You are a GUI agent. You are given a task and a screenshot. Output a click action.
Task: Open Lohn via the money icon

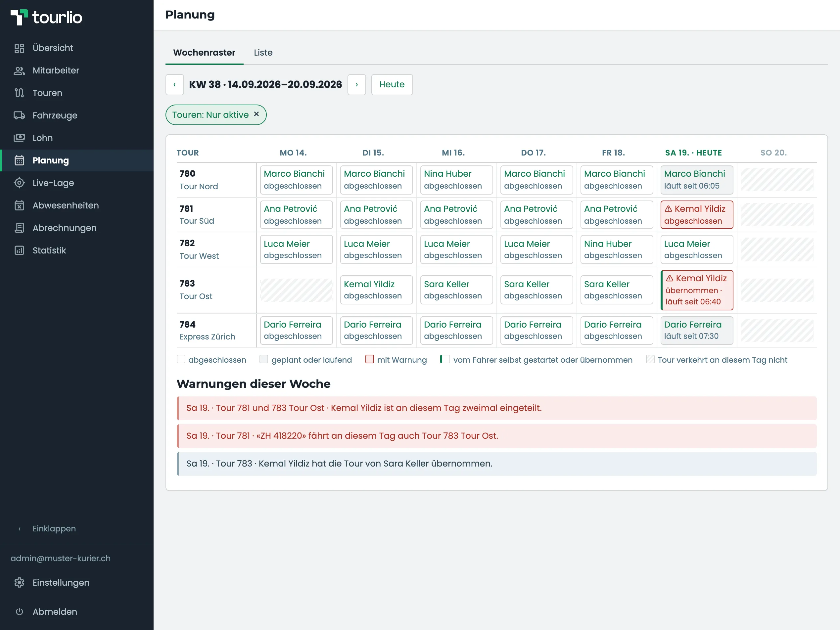point(19,138)
